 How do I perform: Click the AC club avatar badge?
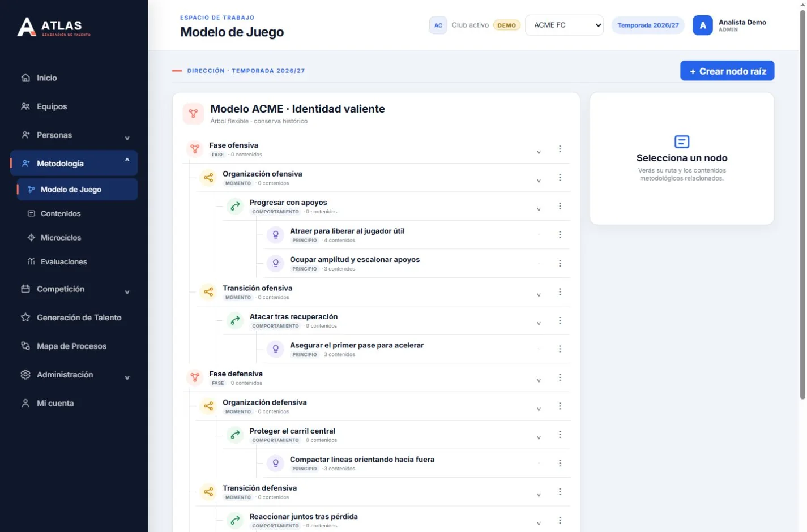438,25
